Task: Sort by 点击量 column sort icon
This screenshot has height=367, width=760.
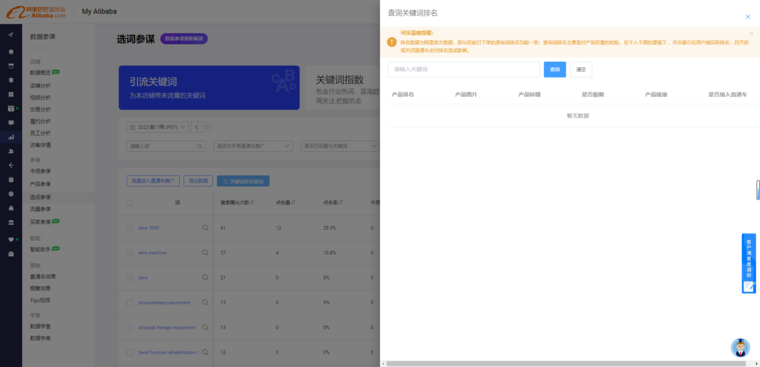Action: pyautogui.click(x=293, y=202)
